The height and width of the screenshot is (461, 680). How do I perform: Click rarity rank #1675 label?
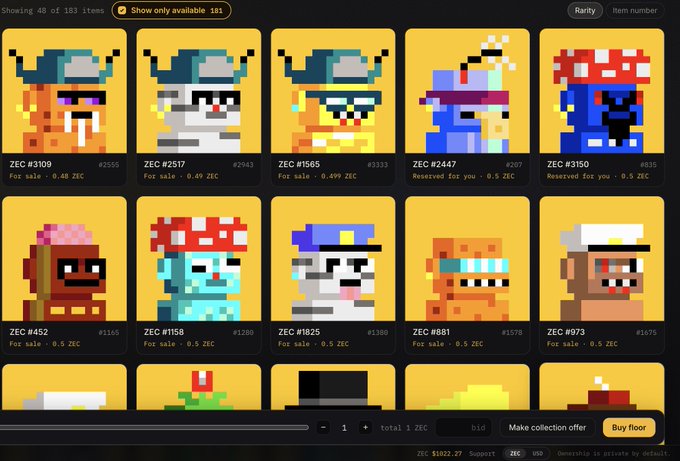(646, 333)
